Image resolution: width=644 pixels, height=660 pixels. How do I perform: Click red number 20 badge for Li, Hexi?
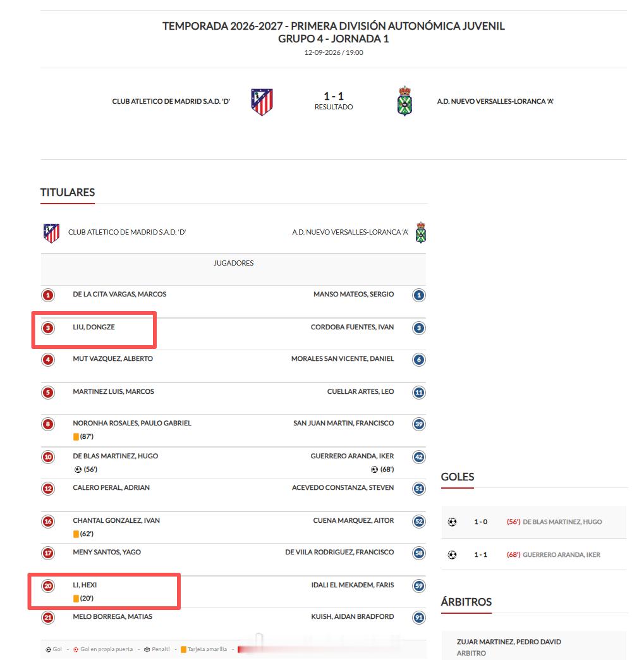click(48, 586)
